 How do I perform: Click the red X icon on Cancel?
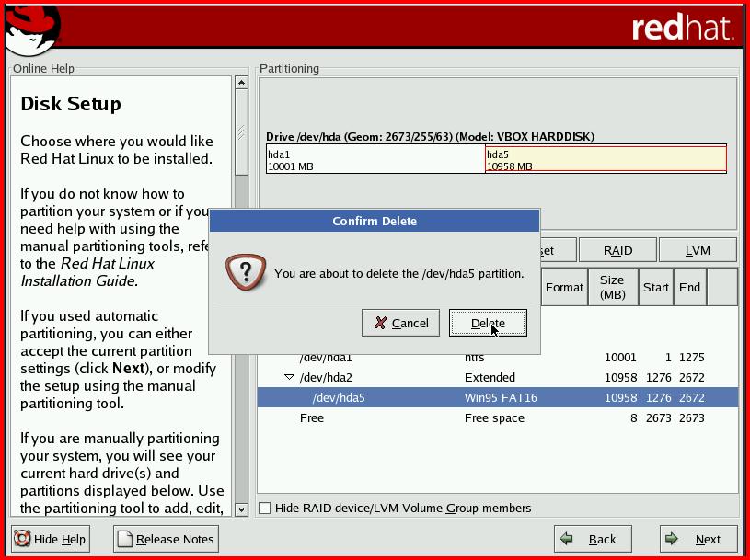[x=380, y=323]
